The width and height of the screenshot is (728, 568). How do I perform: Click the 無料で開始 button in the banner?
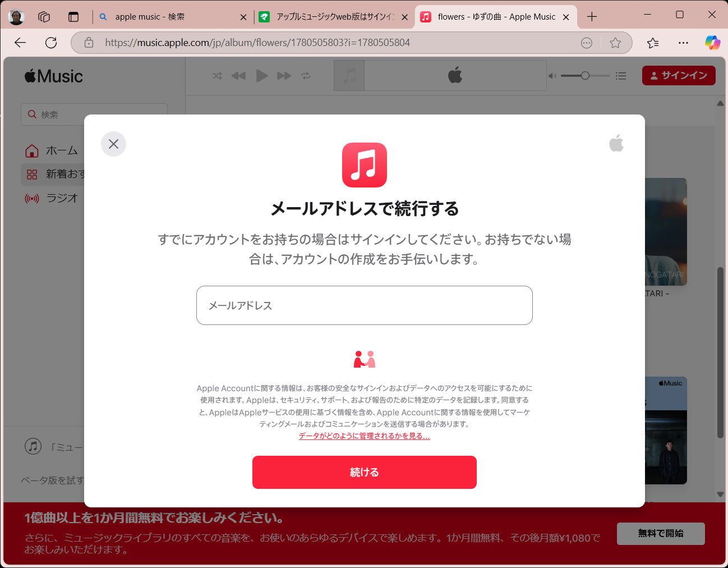point(661,533)
